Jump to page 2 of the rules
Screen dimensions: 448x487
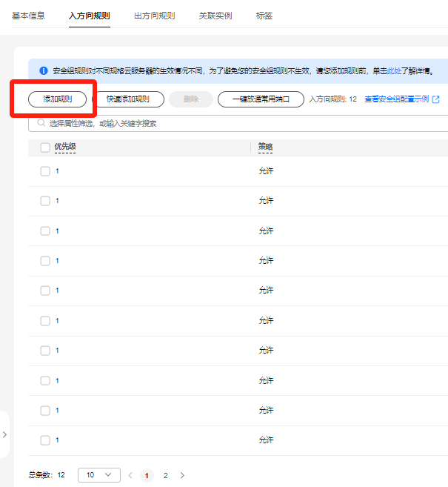(x=166, y=475)
